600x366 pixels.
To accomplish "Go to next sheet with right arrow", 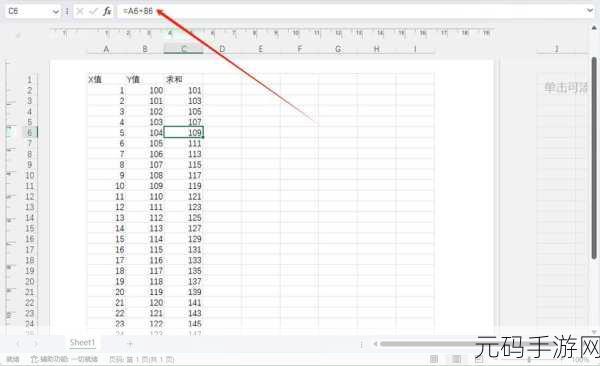I will pos(35,343).
